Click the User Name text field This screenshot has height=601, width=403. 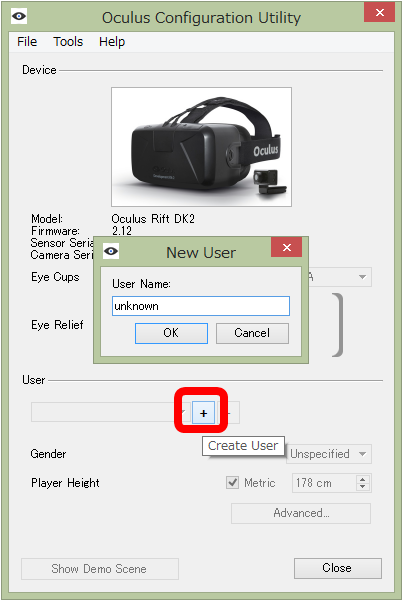(201, 306)
